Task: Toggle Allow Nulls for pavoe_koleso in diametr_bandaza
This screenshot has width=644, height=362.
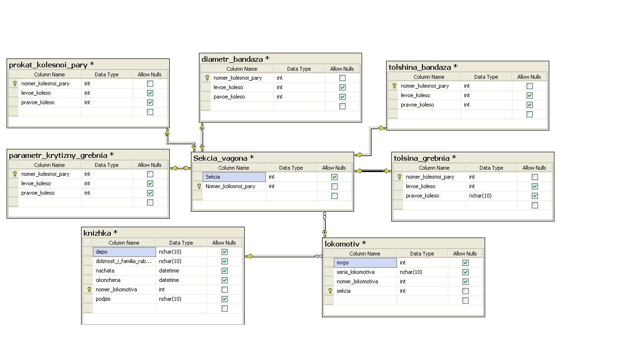Action: tap(342, 97)
